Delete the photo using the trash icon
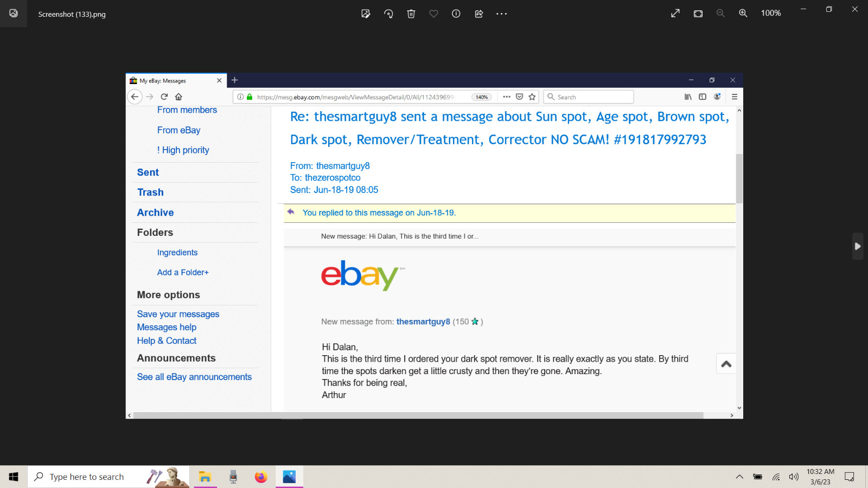868x488 pixels. coord(411,14)
